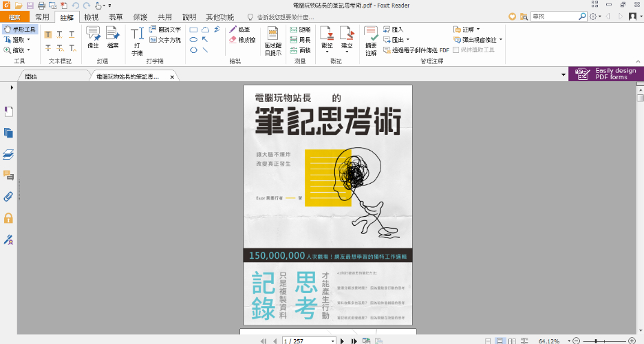Select the Textbox tool (文字方塊)
Viewport: 644px width, 344px height.
click(x=165, y=40)
